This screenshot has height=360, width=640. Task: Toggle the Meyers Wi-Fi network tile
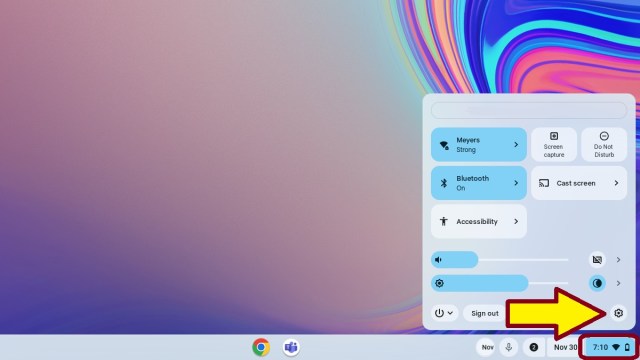pos(479,145)
